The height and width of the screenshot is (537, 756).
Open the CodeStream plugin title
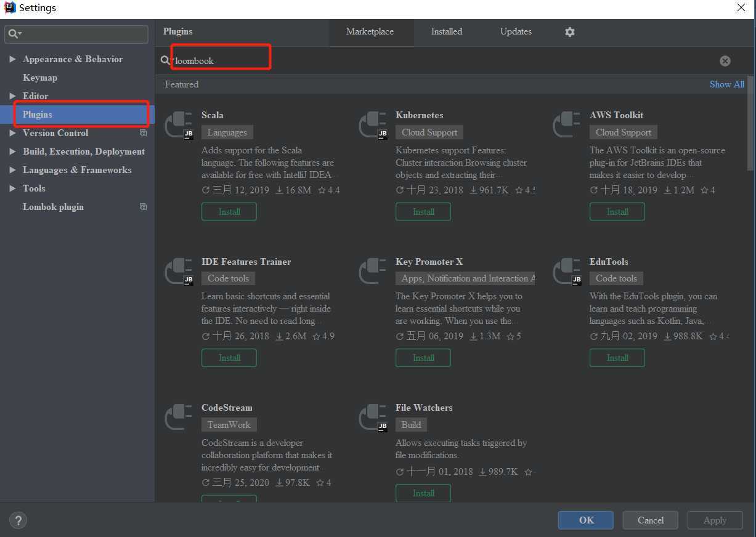[227, 408]
